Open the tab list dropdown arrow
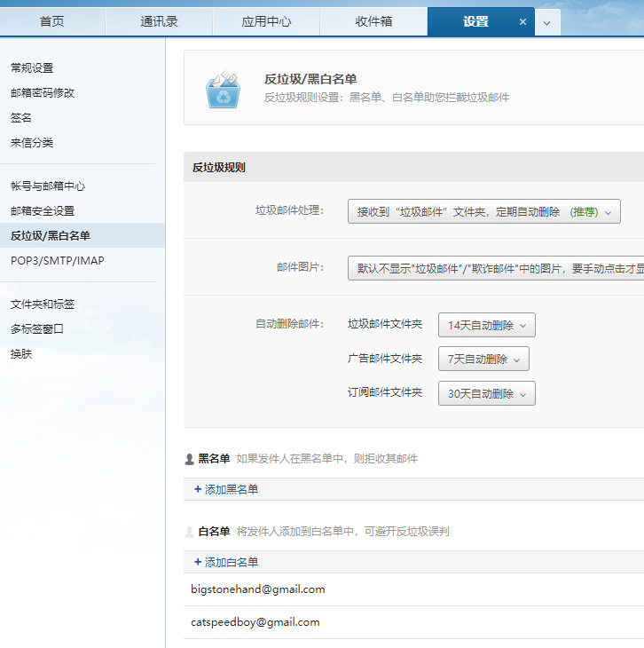This screenshot has width=644, height=648. click(547, 23)
